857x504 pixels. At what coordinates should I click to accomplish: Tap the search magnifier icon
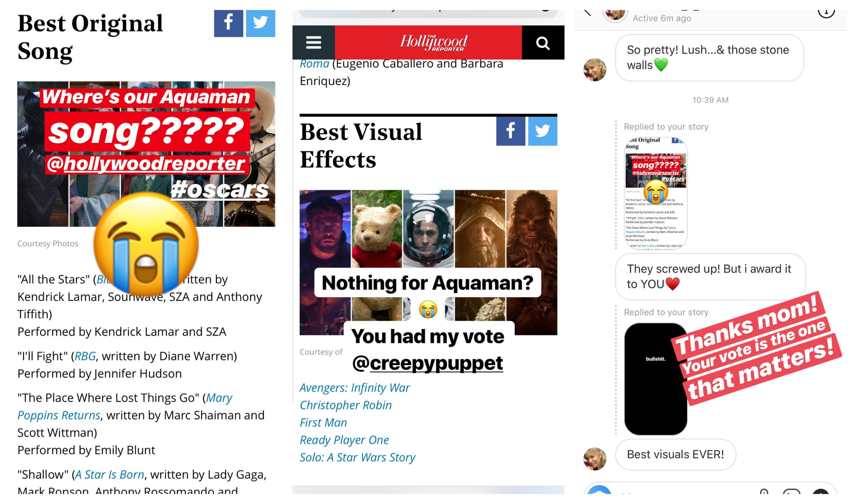click(543, 43)
